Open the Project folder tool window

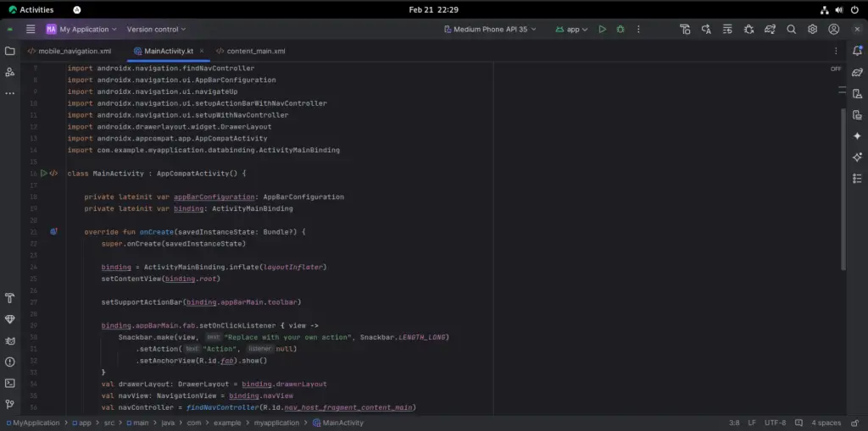click(10, 51)
